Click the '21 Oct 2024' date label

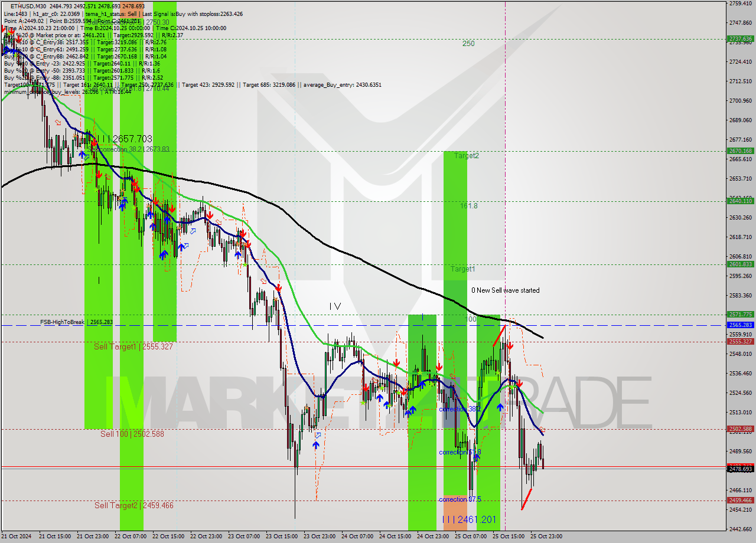pos(17,537)
